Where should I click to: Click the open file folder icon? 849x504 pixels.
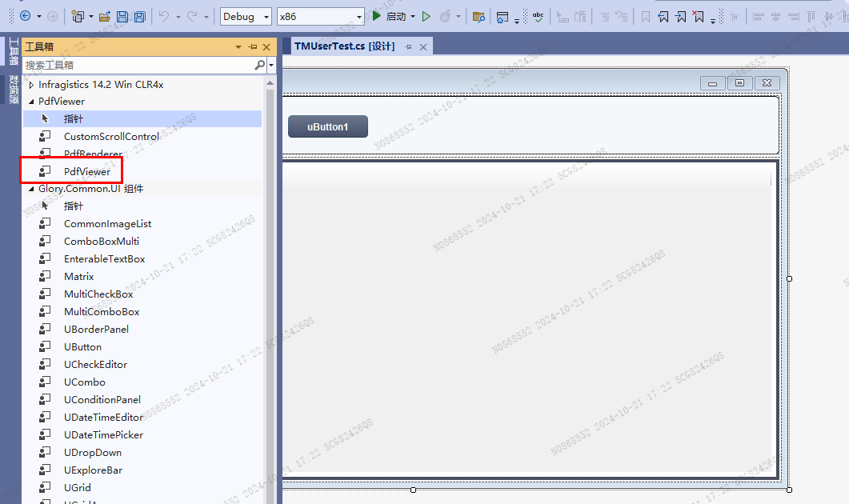pos(105,17)
